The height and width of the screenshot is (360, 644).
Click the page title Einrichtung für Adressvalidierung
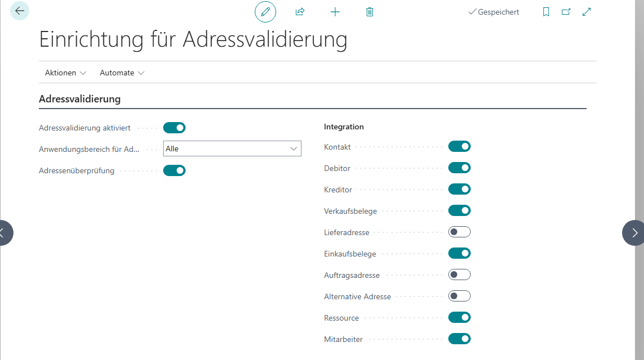pos(193,39)
